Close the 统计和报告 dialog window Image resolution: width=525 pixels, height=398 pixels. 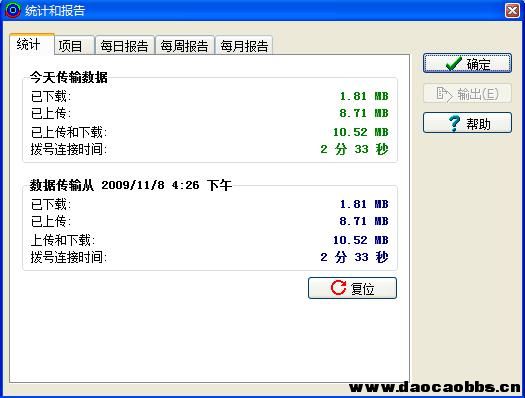[512, 10]
